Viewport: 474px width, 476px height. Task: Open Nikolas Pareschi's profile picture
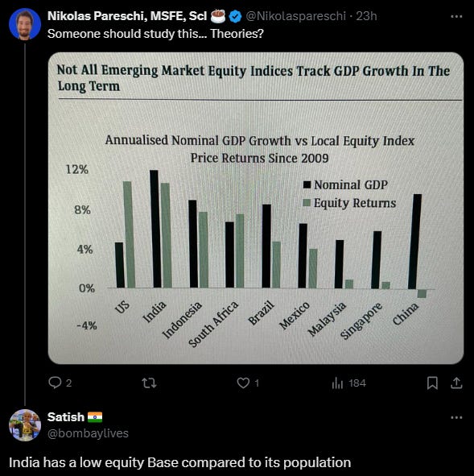point(25,24)
